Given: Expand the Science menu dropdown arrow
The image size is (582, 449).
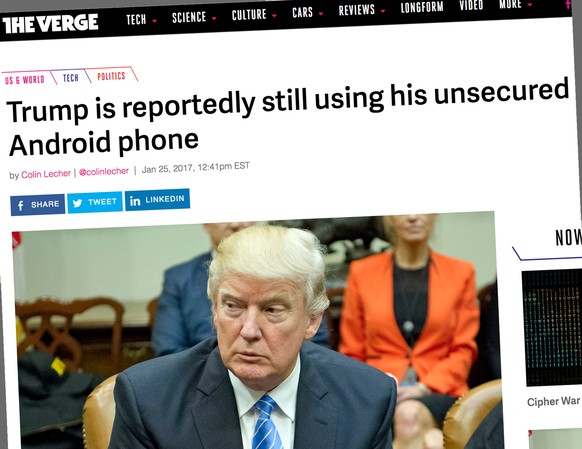Looking at the screenshot, I should (x=214, y=18).
